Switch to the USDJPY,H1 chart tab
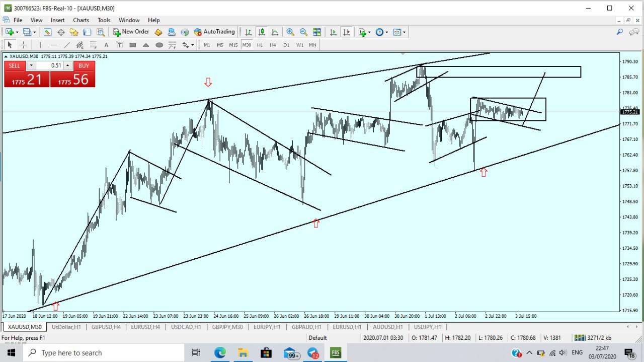The height and width of the screenshot is (362, 644). (x=427, y=327)
